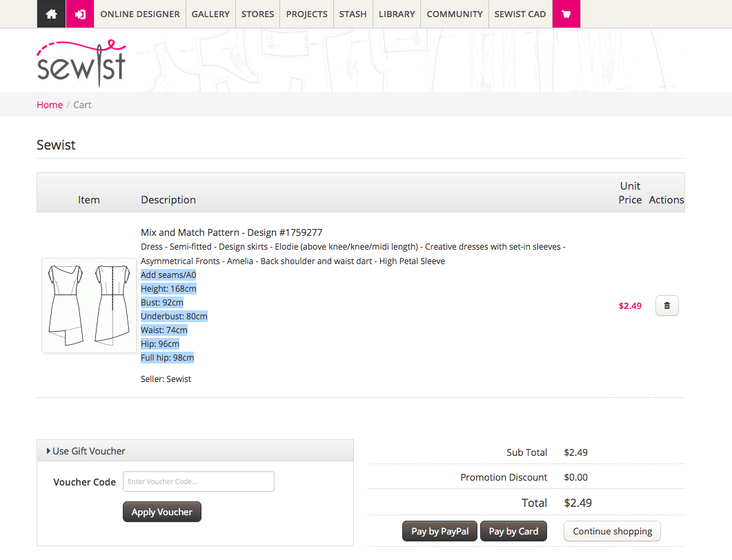
Task: Open the Stores menu item
Action: point(257,14)
